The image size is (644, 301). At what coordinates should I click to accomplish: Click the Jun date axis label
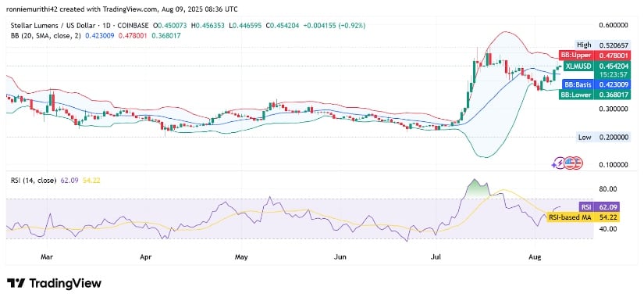[x=340, y=257]
